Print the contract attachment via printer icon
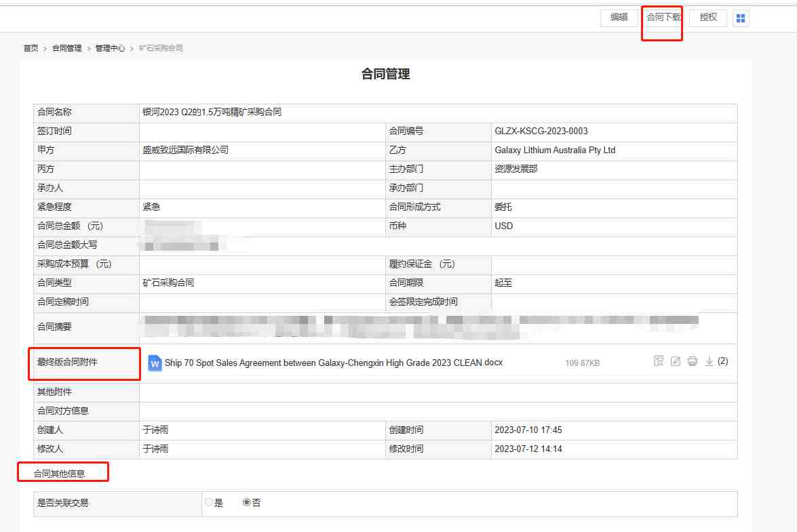Image resolution: width=797 pixels, height=532 pixels. tap(693, 361)
